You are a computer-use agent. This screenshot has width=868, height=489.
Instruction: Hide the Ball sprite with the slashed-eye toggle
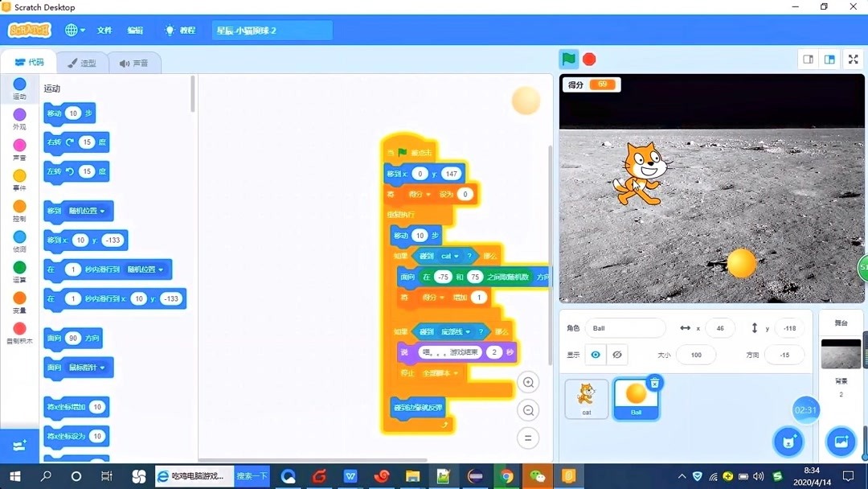[x=616, y=355]
